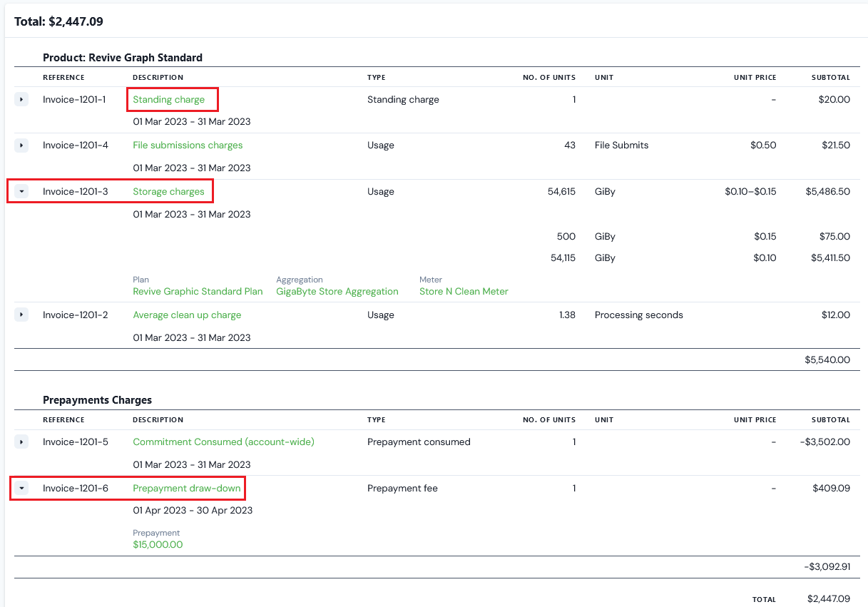The width and height of the screenshot is (868, 607).
Task: Collapse the Invoice-1201-6 Prepayment draw-down row
Action: pyautogui.click(x=21, y=488)
